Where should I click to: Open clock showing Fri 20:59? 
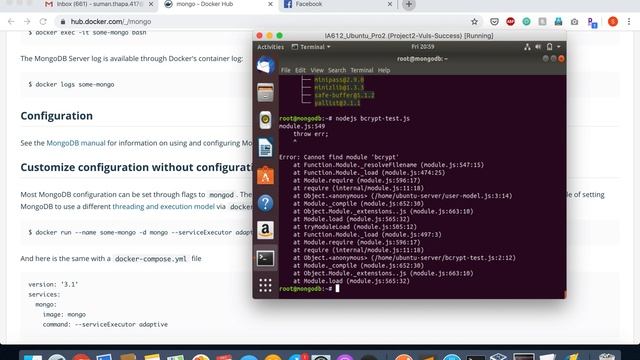pos(422,47)
